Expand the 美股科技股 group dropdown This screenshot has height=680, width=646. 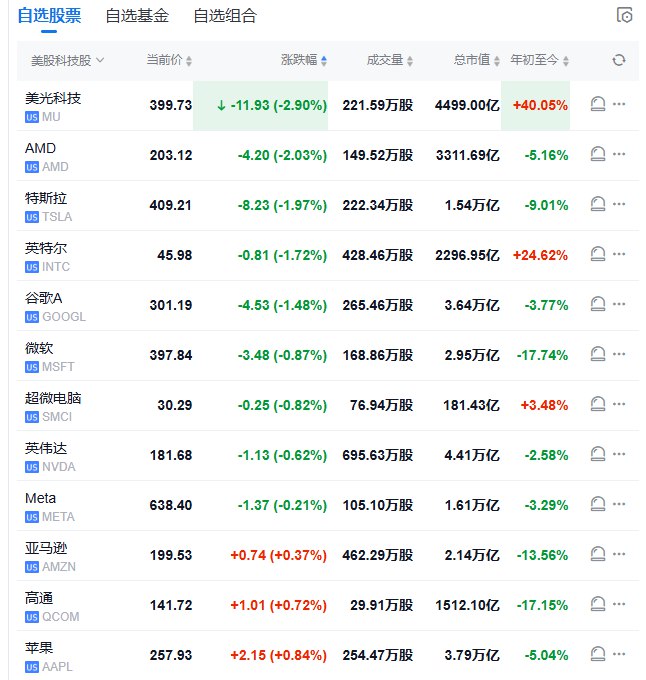click(68, 60)
